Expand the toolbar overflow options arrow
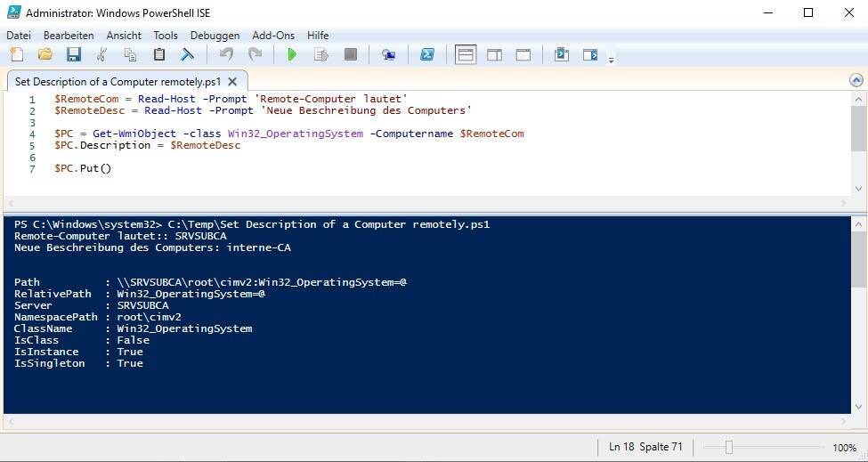The width and height of the screenshot is (868, 462). [611, 60]
